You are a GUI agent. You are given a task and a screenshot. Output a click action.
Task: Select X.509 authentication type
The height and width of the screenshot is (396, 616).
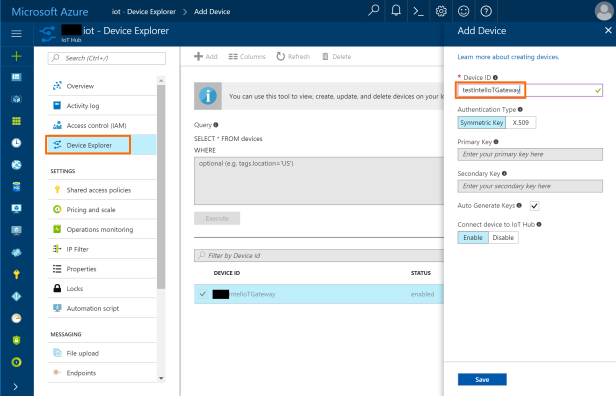pyautogui.click(x=521, y=123)
